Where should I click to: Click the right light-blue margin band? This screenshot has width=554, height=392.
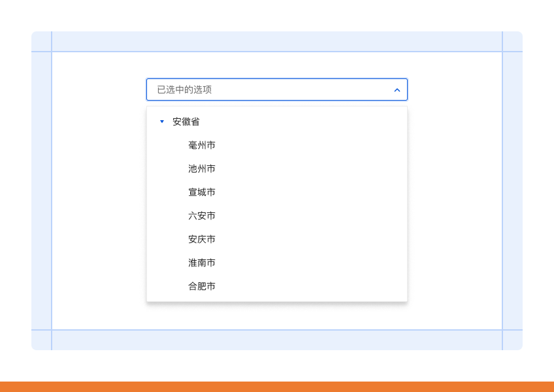click(x=513, y=191)
